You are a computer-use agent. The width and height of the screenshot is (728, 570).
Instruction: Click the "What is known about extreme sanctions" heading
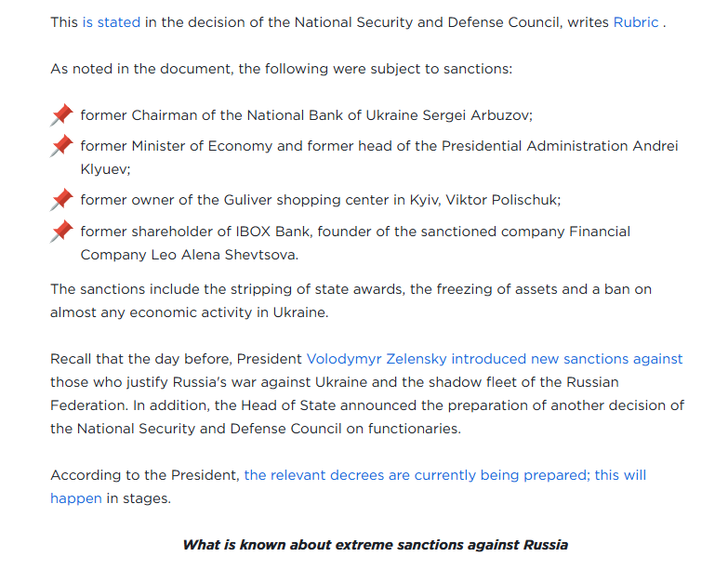tap(375, 545)
